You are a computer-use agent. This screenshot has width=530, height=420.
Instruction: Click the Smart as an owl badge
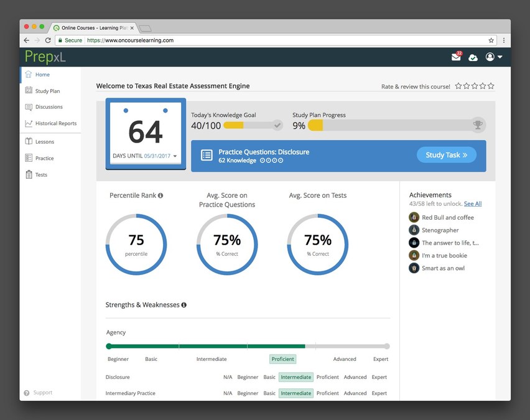coord(414,268)
